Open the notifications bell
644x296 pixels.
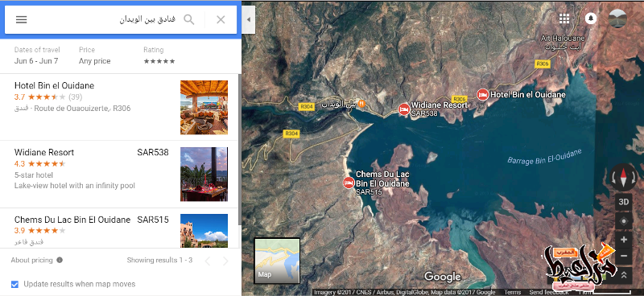pos(591,18)
